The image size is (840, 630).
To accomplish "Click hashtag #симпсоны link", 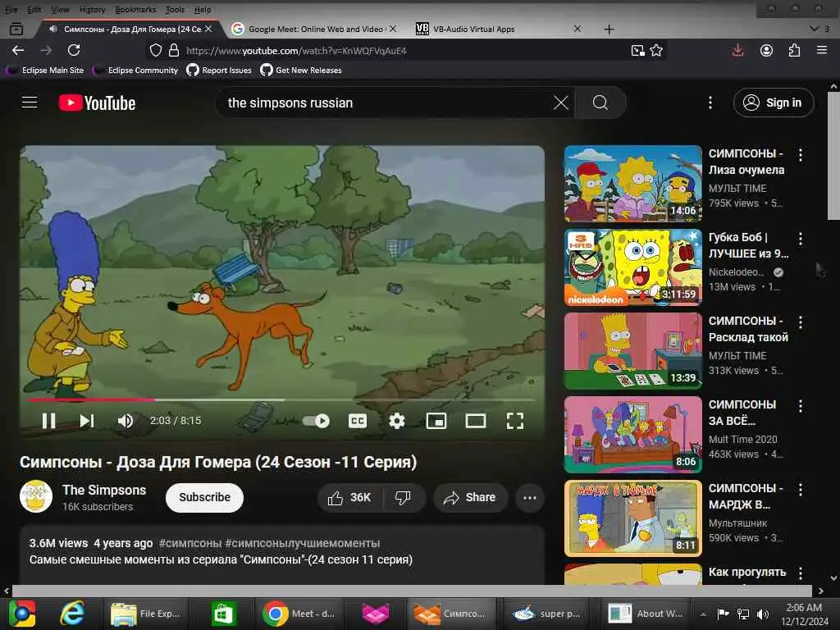I will [190, 543].
